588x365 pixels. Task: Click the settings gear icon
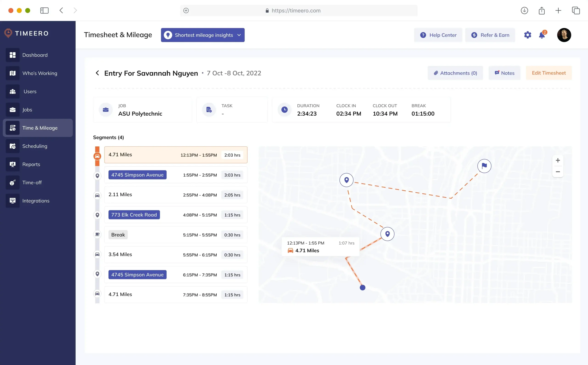527,35
